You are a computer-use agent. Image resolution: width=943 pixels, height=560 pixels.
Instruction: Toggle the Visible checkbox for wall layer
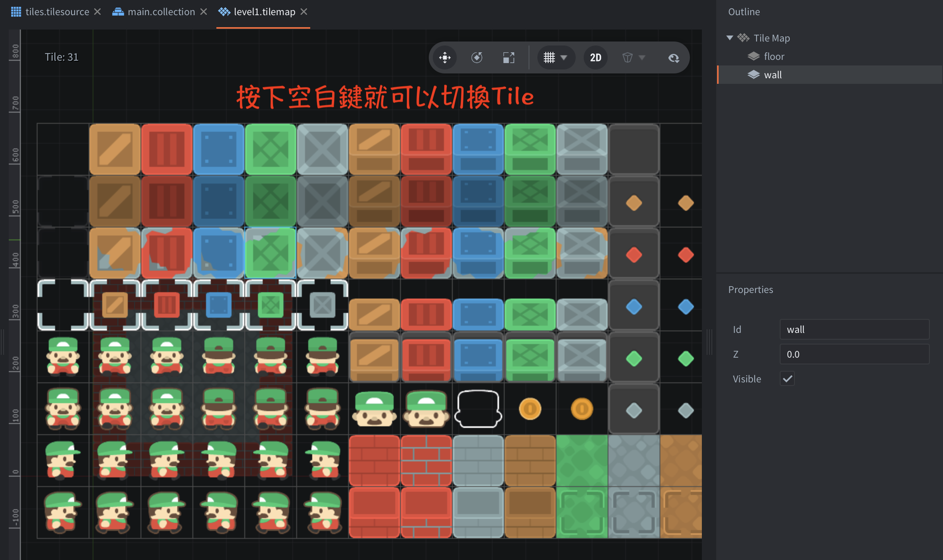tap(787, 379)
